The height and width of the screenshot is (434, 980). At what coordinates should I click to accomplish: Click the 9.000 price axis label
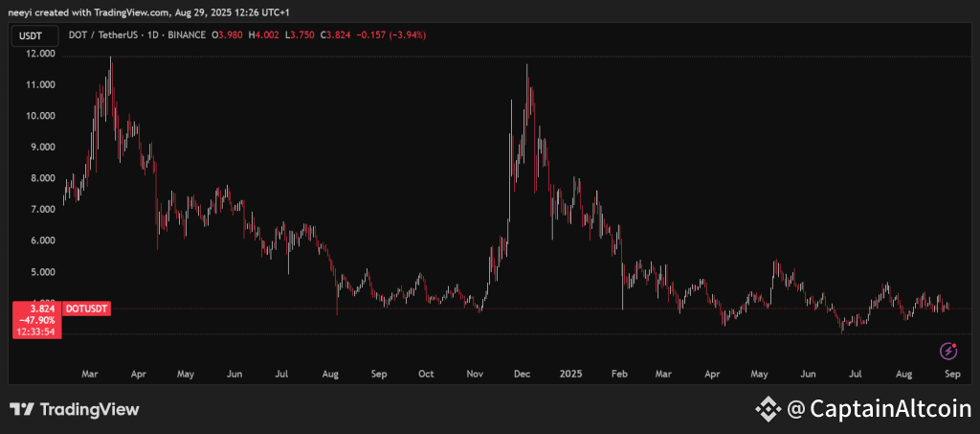pos(43,148)
